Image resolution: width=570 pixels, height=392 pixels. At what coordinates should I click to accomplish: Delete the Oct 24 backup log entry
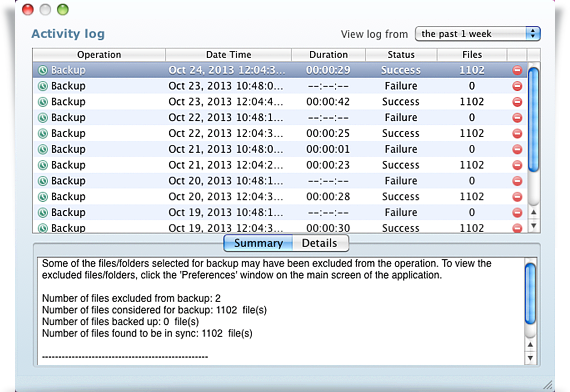(x=517, y=70)
